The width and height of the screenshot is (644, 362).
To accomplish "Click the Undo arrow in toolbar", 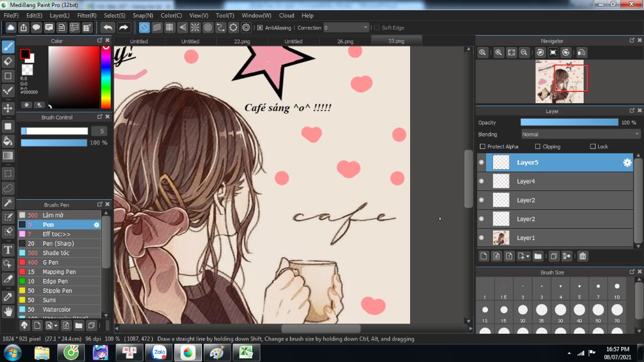I will pyautogui.click(x=108, y=28).
